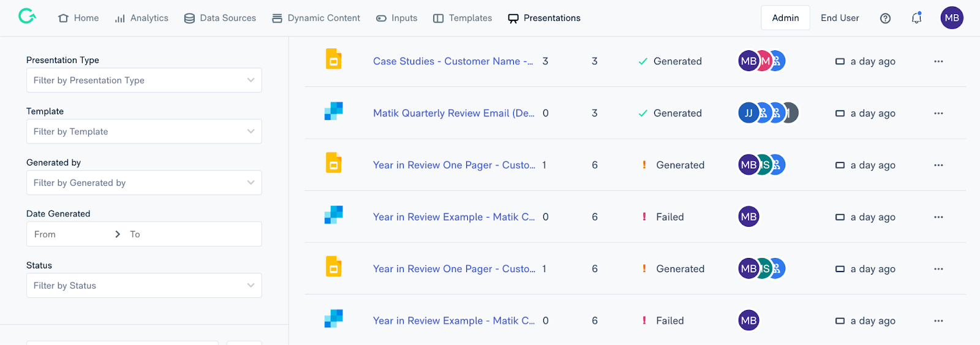
Task: Click the Presentation Type label
Action: coord(62,60)
